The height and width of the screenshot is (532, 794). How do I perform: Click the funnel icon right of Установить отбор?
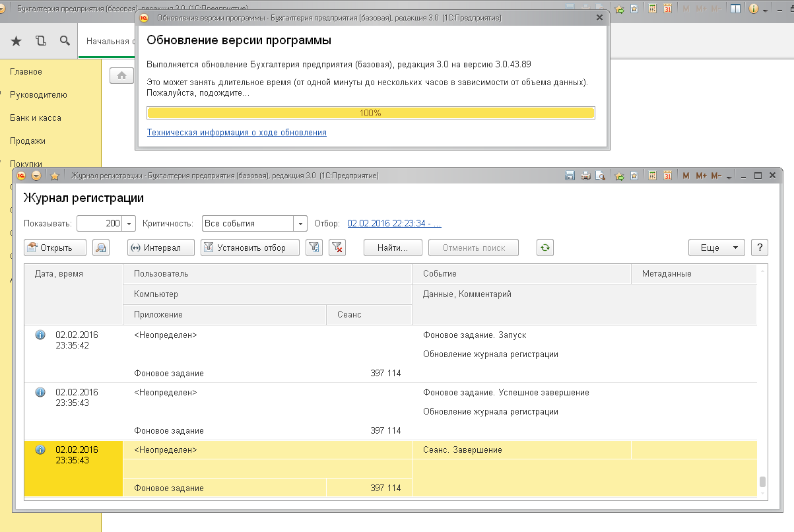314,248
